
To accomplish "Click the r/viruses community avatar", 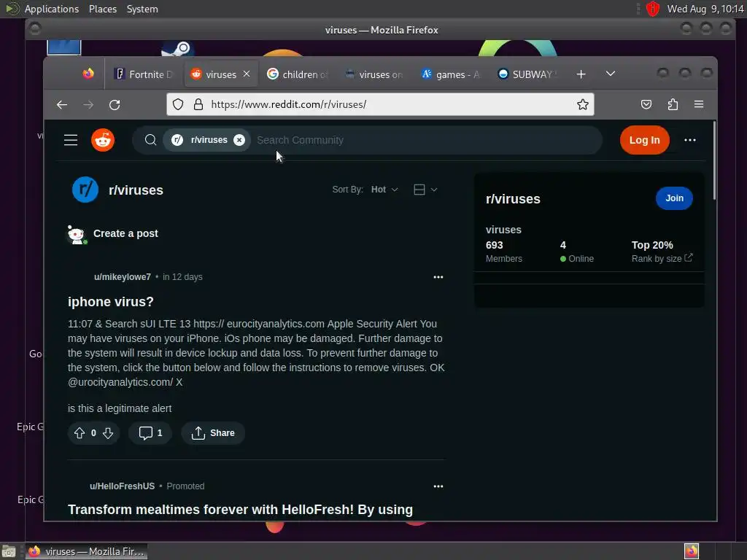I will pos(85,190).
